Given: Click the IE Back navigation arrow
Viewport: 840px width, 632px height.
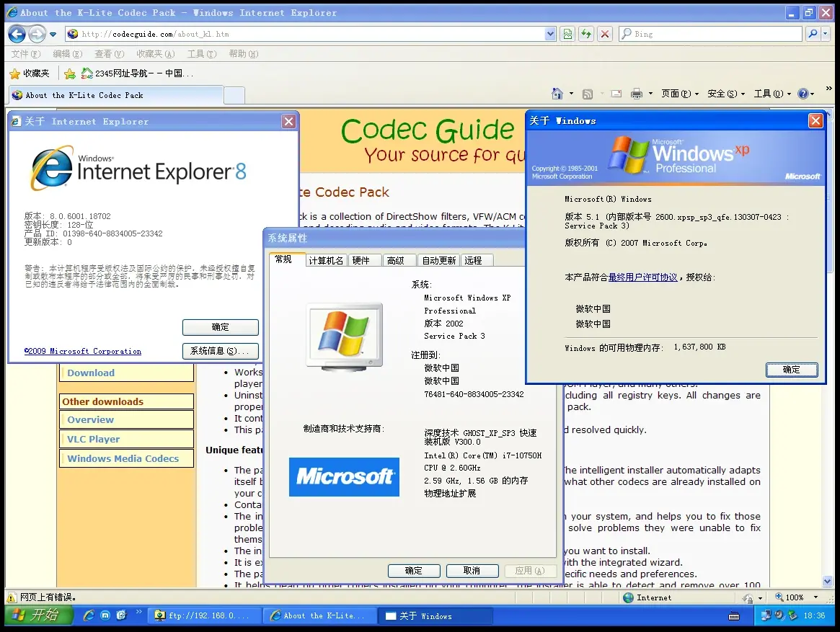Looking at the screenshot, I should click(17, 35).
